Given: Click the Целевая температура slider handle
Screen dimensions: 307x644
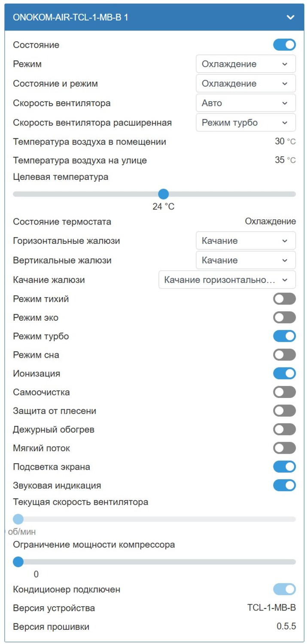Looking at the screenshot, I should click(164, 194).
